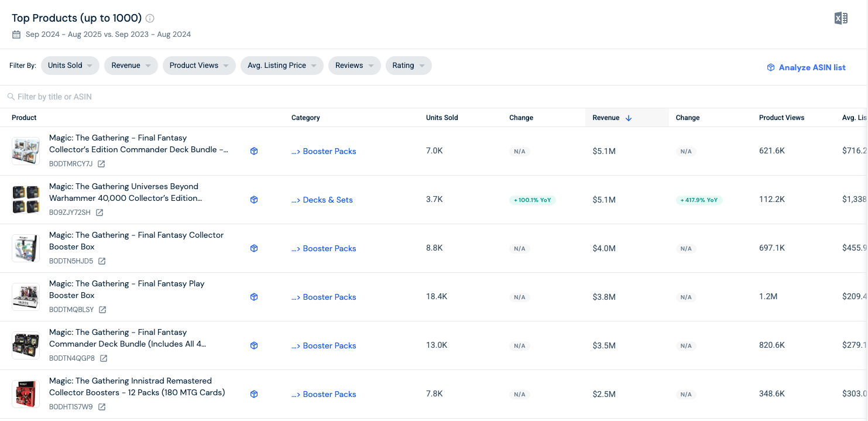Click the Final Fantasy Play Booster Box thumbnail

(x=26, y=297)
